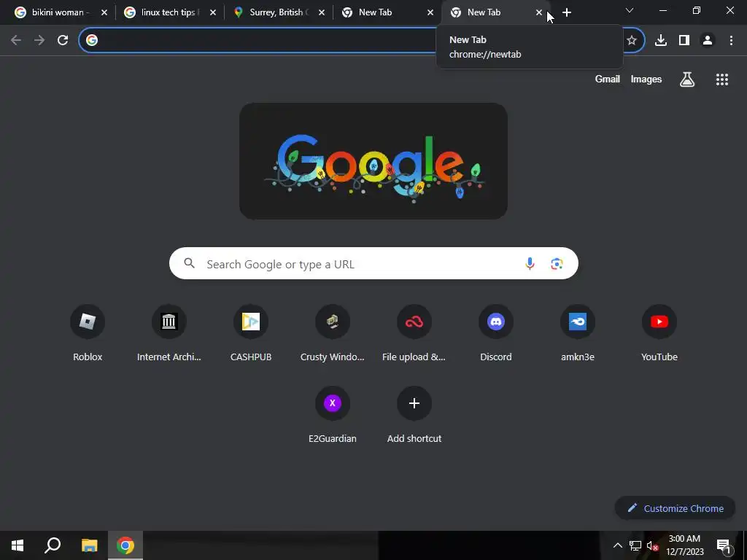This screenshot has width=747, height=560.
Task: Click the Add shortcut plus icon
Action: coord(414,403)
